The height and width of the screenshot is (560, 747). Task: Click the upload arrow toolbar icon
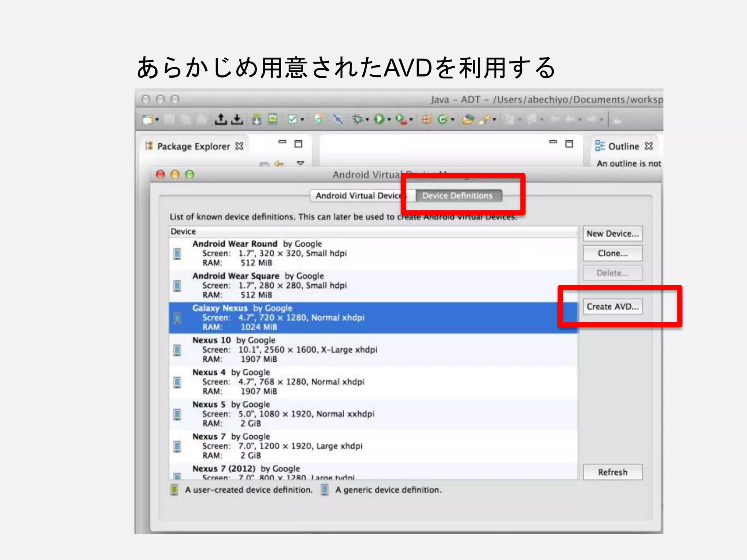coord(221,119)
